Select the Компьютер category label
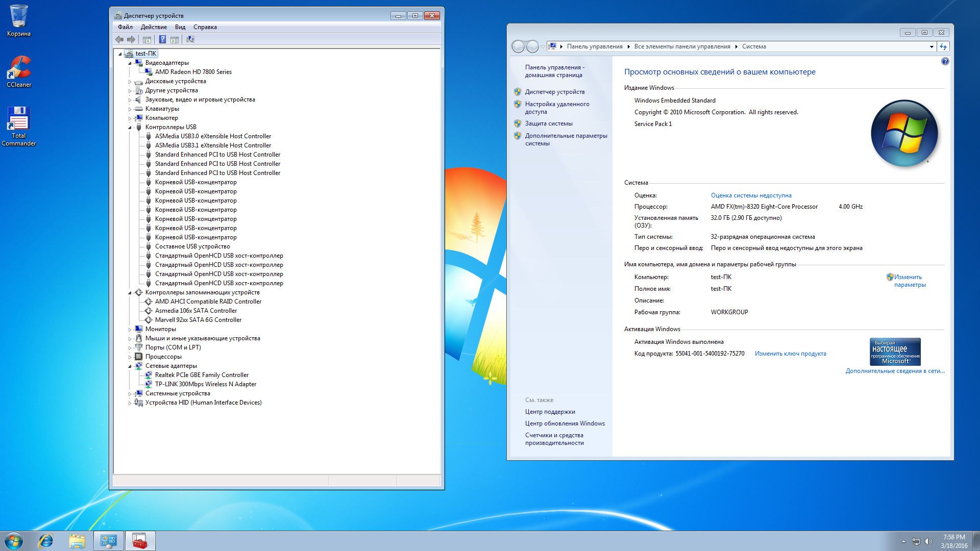Viewport: 980px width, 551px height. pyautogui.click(x=161, y=118)
